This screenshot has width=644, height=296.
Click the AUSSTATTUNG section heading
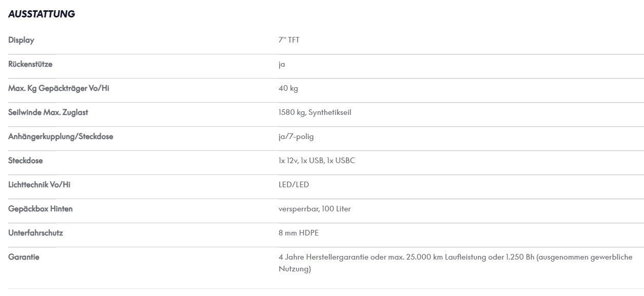(42, 14)
